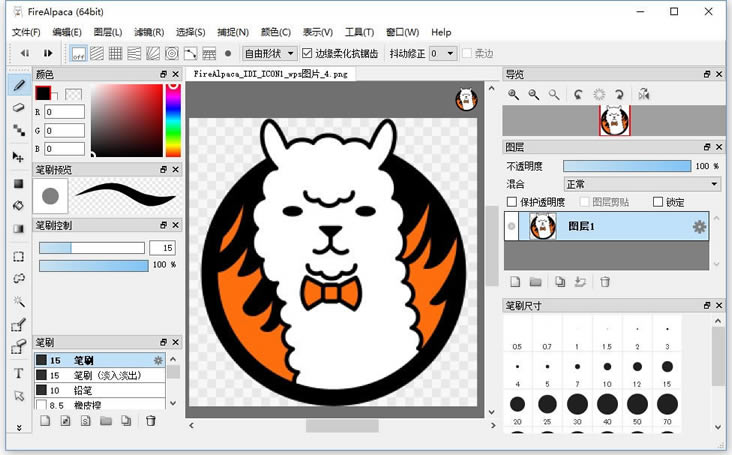
Task: Turn snap off with the 'off' icon
Action: coord(78,54)
